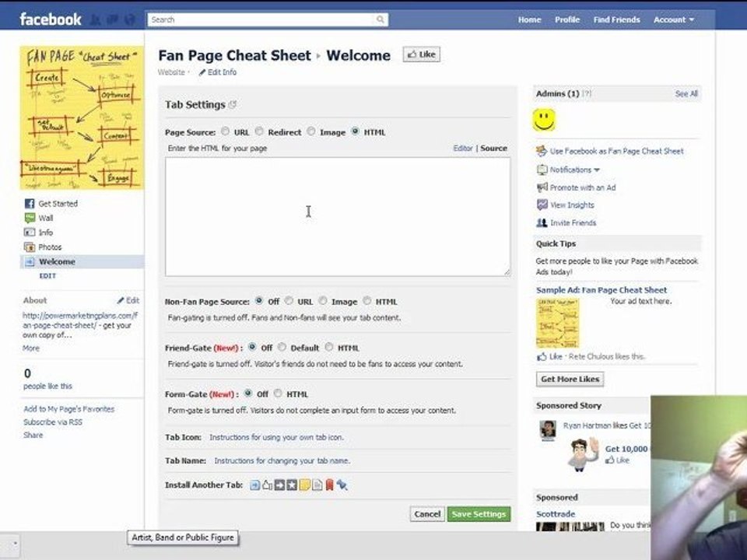Set Non-Fan Page Source to Off

pos(258,300)
